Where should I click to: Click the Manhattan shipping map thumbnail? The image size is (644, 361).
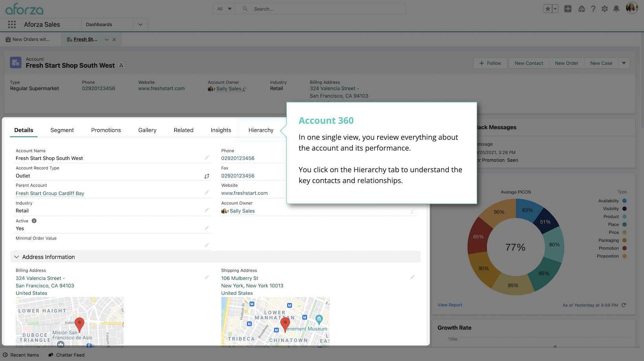click(275, 321)
